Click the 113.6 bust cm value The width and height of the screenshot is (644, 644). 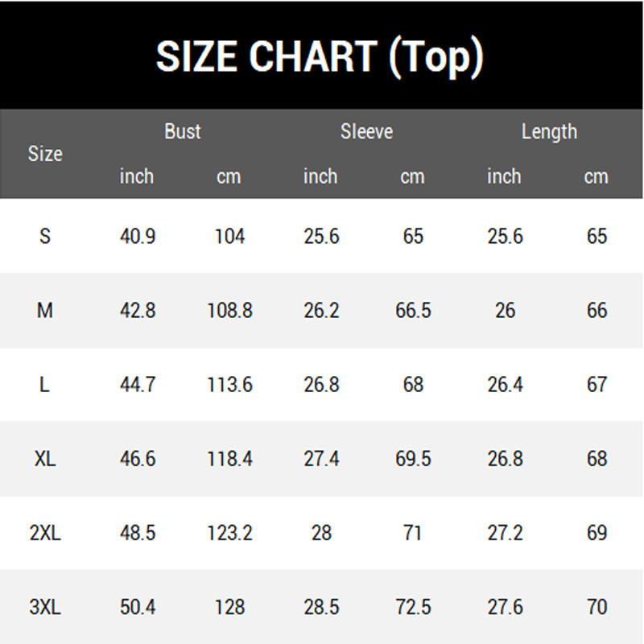pyautogui.click(x=229, y=385)
